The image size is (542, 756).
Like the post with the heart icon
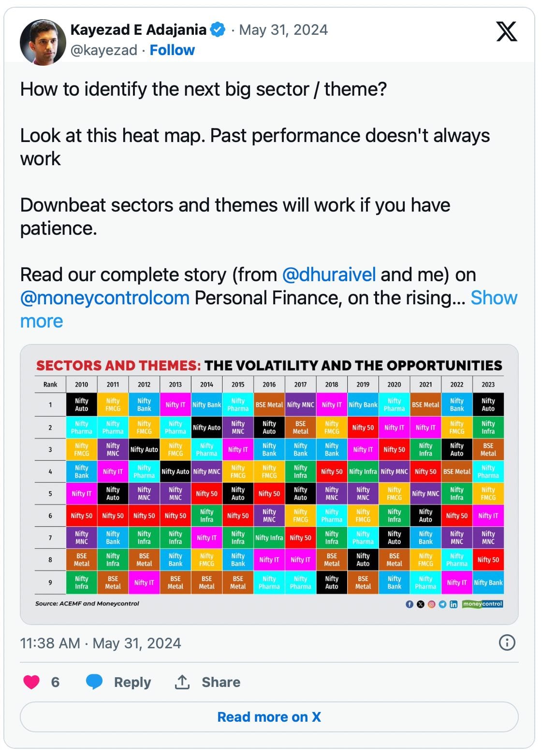[x=31, y=682]
